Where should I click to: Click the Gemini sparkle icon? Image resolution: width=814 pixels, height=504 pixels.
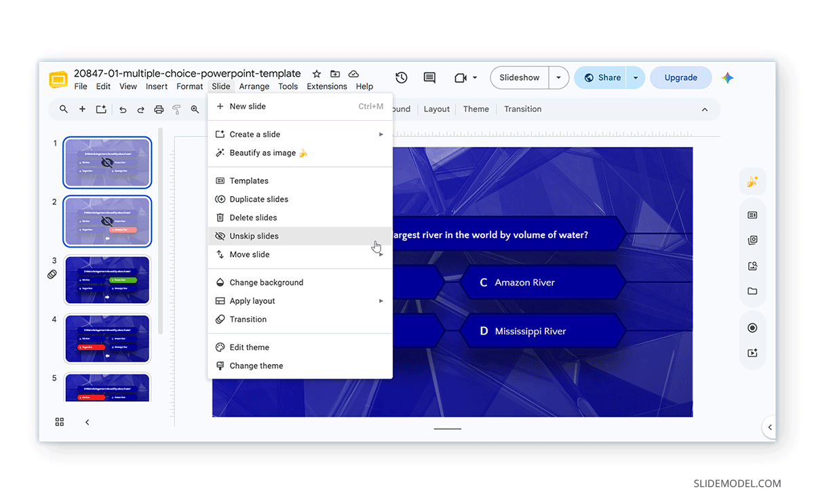click(727, 78)
